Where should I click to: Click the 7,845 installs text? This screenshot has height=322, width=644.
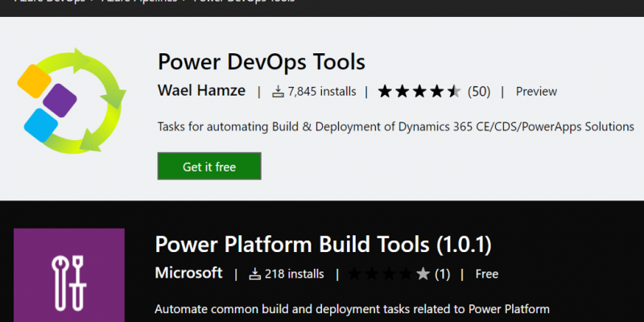(322, 91)
